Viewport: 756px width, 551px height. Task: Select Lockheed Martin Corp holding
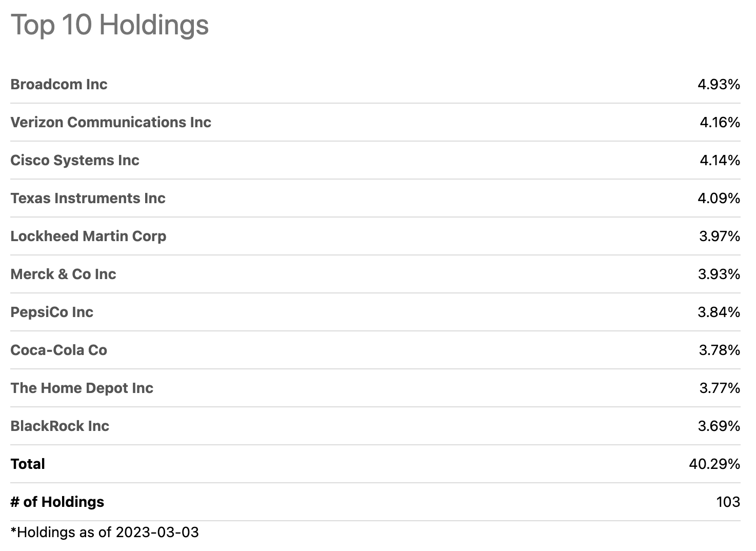click(x=88, y=236)
